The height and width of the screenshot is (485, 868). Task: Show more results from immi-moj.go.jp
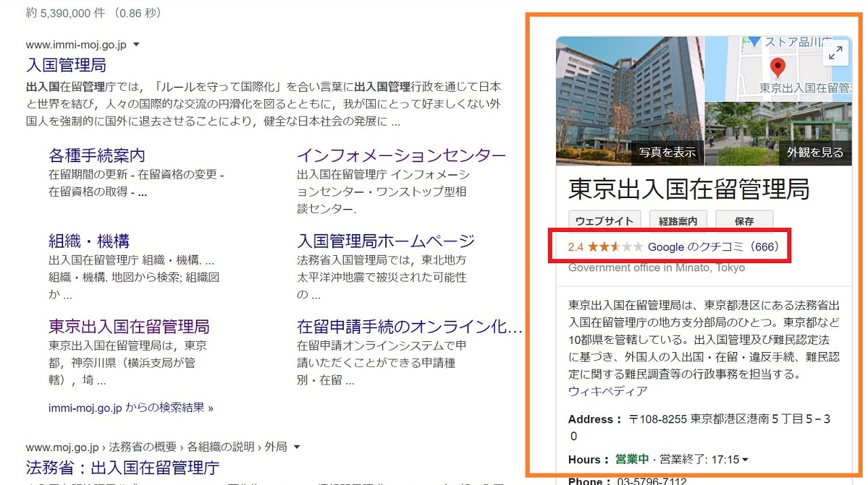131,408
